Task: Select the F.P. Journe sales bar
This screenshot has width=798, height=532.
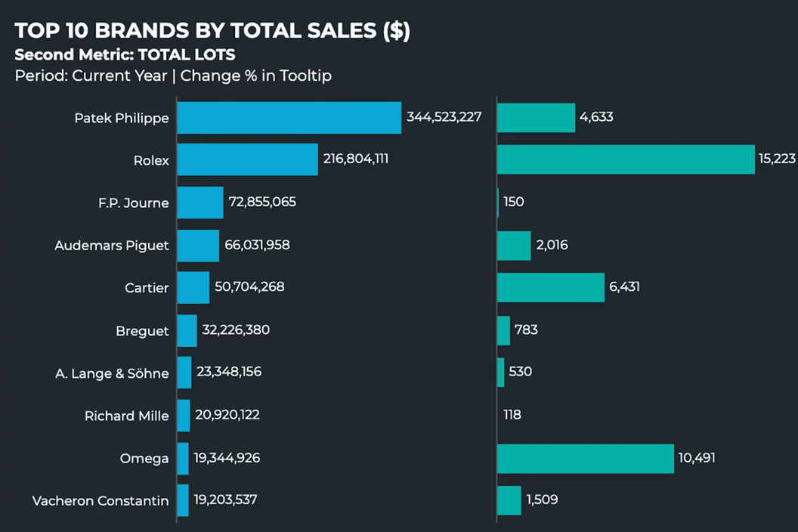Action: 200,203
